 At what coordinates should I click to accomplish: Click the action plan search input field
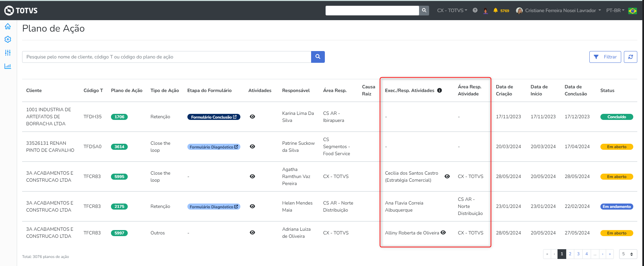pos(167,57)
